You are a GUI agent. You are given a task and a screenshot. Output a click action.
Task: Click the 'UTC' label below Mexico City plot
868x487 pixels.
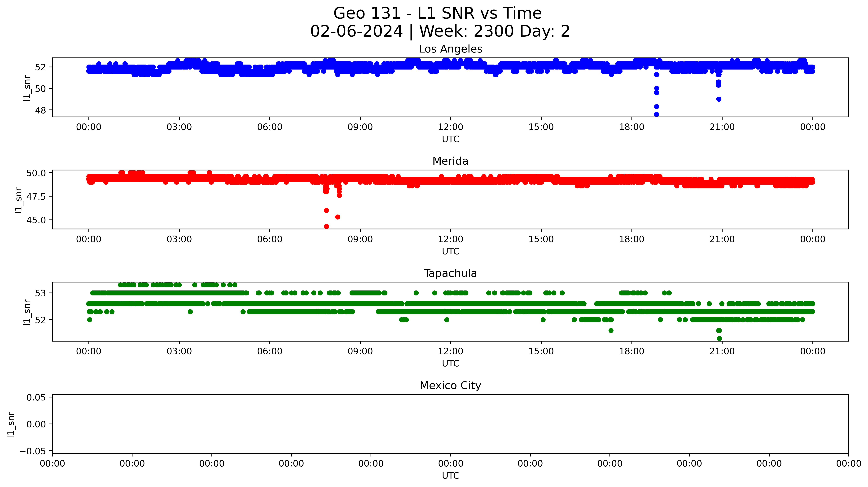click(451, 476)
